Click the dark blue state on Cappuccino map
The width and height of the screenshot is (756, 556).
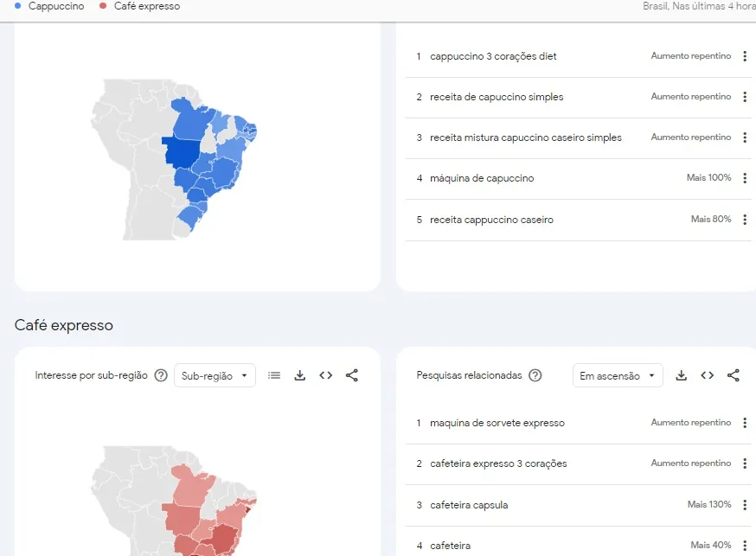(182, 153)
